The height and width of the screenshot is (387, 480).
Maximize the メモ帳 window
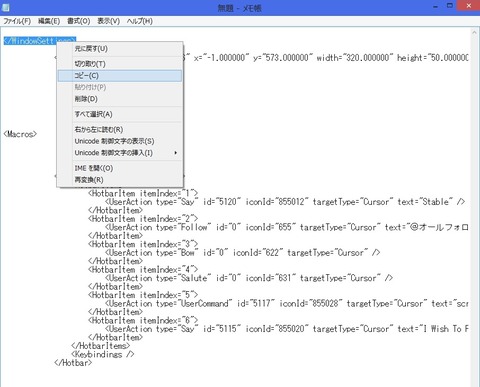coord(450,6)
